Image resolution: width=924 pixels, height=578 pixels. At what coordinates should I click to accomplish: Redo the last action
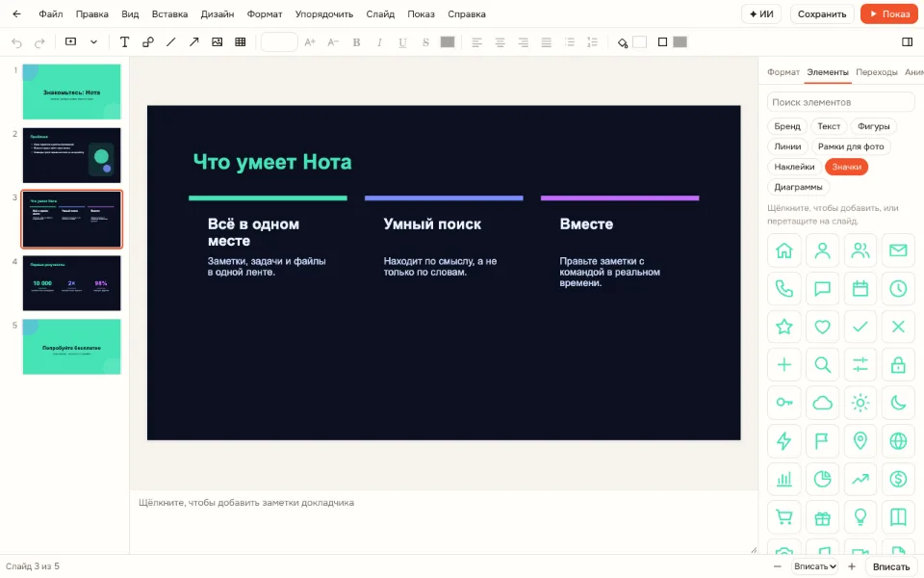point(39,42)
